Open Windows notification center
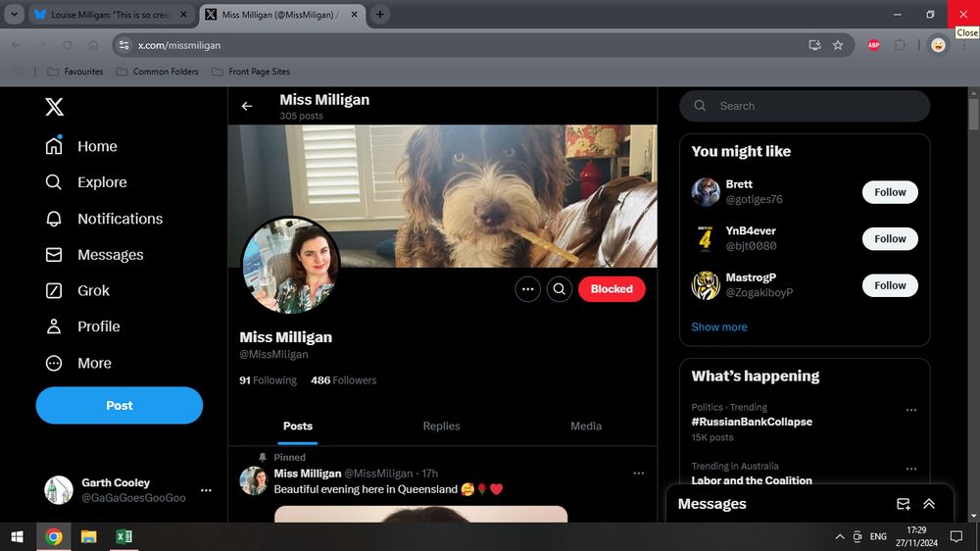Image resolution: width=980 pixels, height=551 pixels. pyautogui.click(x=956, y=536)
